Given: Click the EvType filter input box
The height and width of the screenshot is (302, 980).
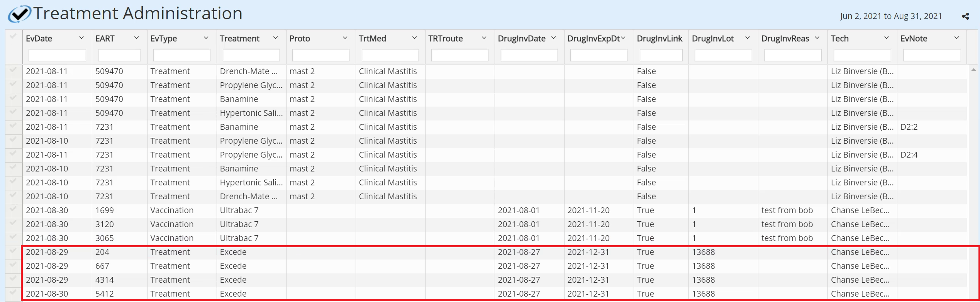Looking at the screenshot, I should (181, 55).
